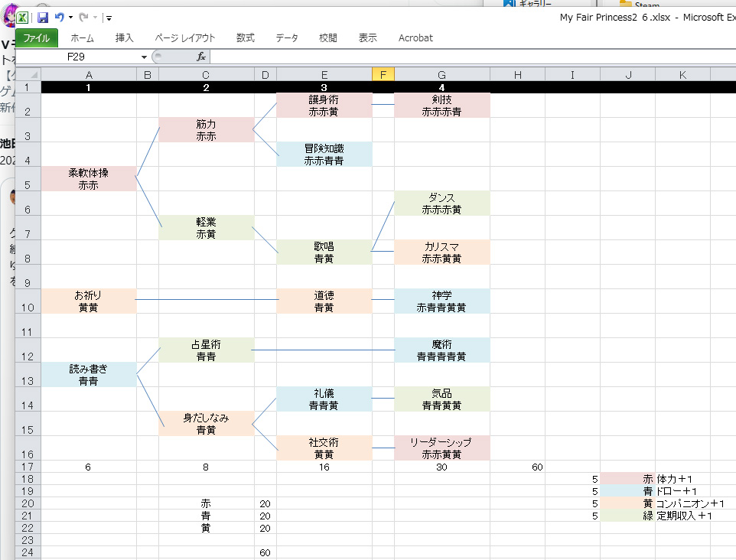The width and height of the screenshot is (736, 560).
Task: Select the ダンス 赤赤赤黄 cell
Action: tap(441, 203)
